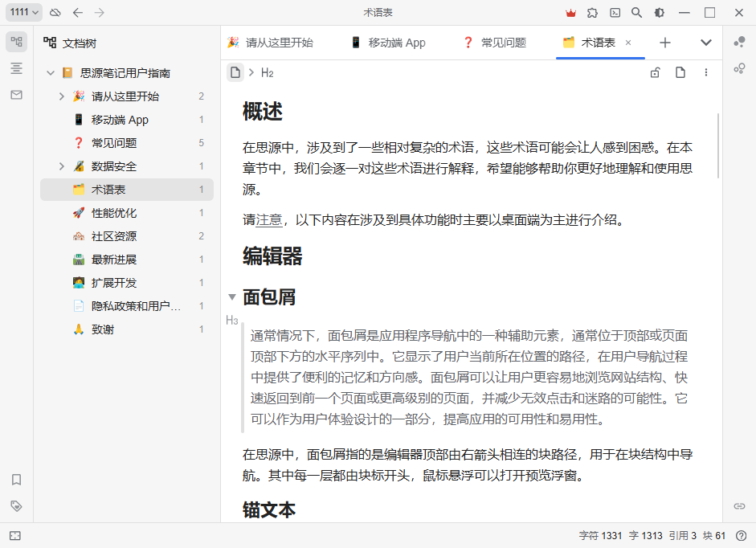Open the tab list dropdown chevron
This screenshot has height=548, width=756.
click(706, 43)
